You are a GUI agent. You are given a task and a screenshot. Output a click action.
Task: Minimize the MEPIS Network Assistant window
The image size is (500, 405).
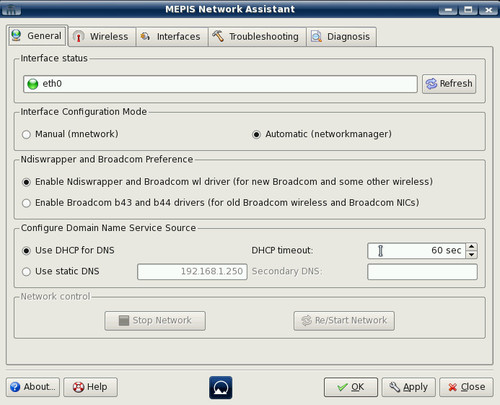point(448,10)
